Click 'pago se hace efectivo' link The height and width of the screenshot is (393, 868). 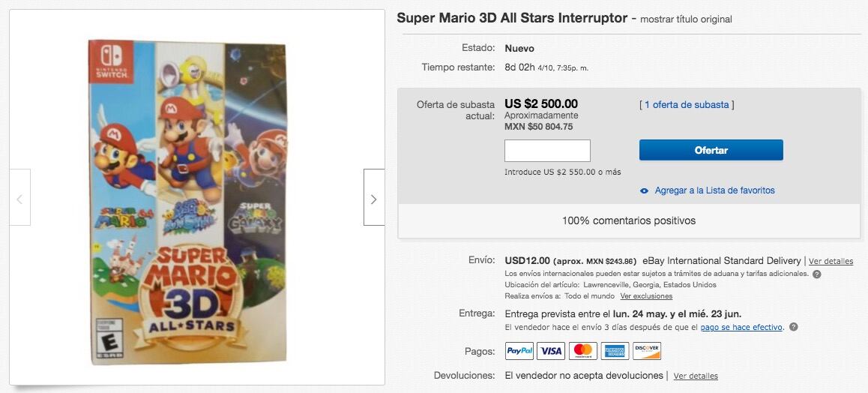(x=742, y=328)
